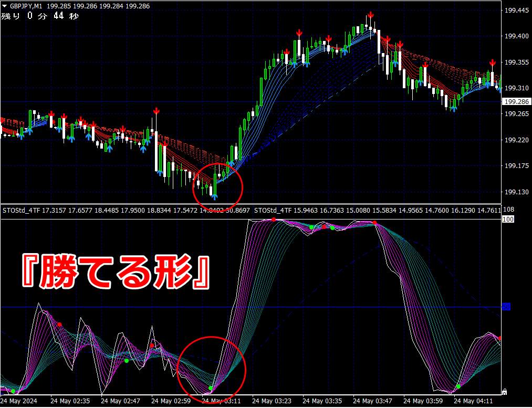532x408 pixels.
Task: Click the 24 May 02:47 time label
Action: click(120, 401)
